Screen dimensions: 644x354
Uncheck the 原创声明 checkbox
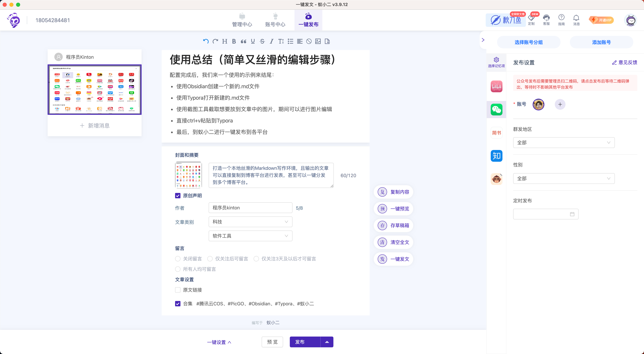[178, 196]
